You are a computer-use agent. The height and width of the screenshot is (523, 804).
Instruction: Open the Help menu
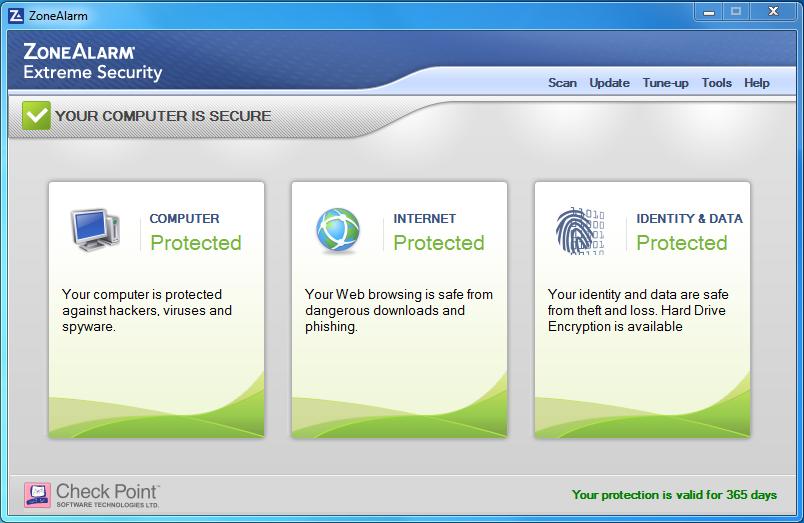[757, 83]
